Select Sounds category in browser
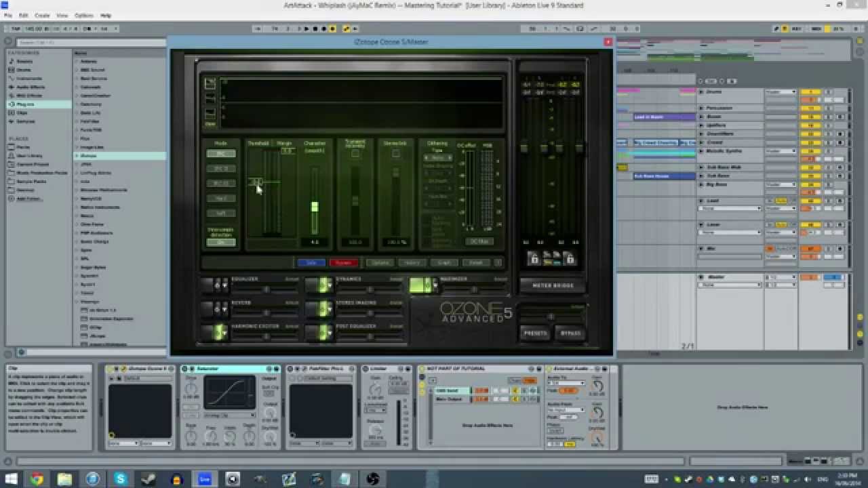Image resolution: width=868 pixels, height=488 pixels. tap(24, 61)
